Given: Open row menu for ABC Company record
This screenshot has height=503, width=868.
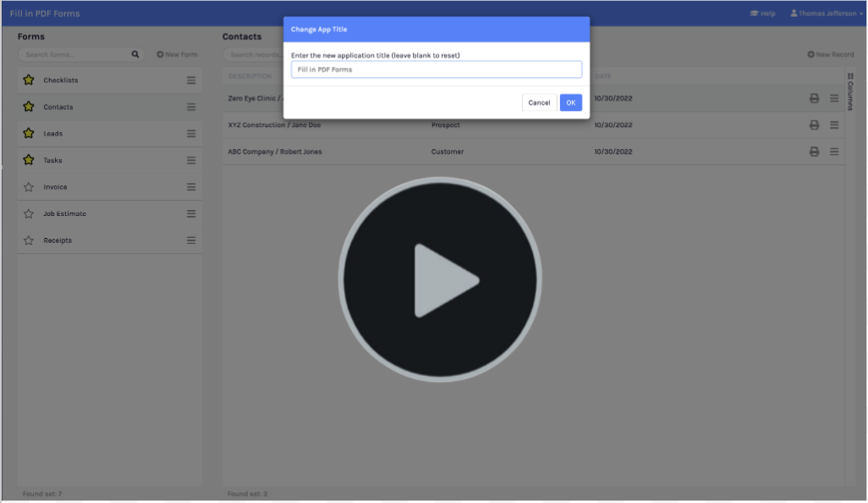Looking at the screenshot, I should pyautogui.click(x=834, y=152).
